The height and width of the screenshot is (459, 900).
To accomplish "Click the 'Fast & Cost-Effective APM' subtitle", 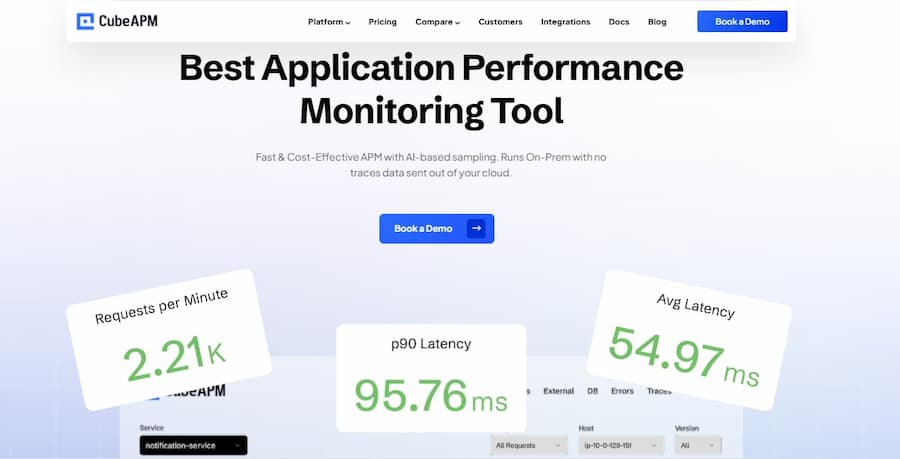I will coord(431,165).
